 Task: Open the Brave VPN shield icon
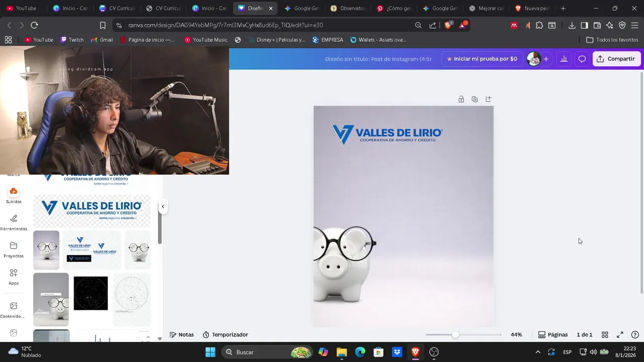pos(622,25)
